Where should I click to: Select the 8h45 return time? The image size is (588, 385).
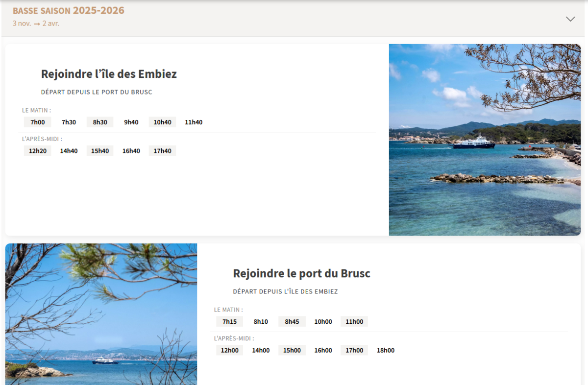point(292,322)
